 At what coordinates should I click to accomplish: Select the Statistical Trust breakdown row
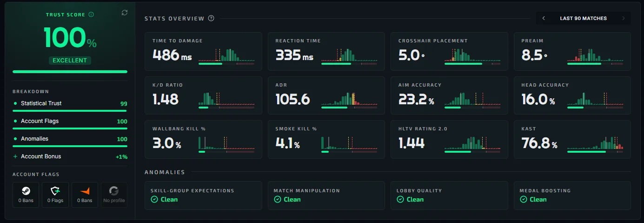click(x=70, y=103)
